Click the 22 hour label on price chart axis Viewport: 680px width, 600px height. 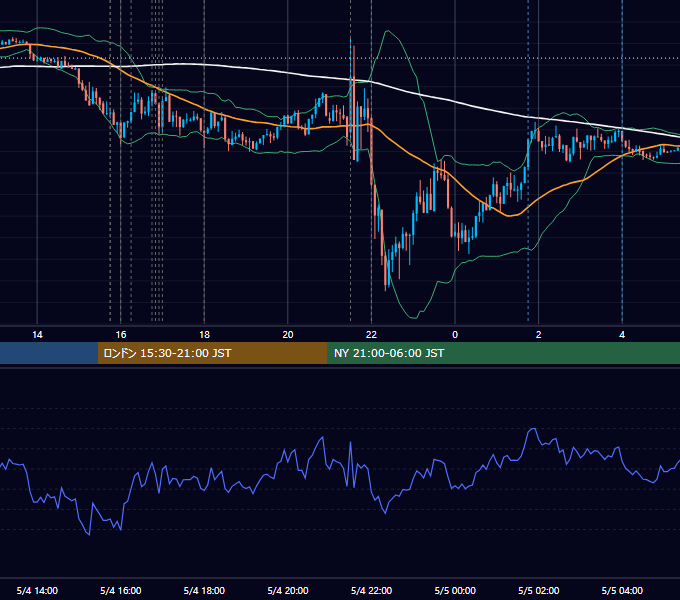tap(371, 335)
